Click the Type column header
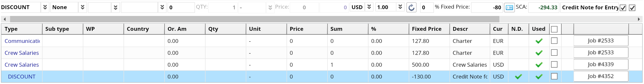 pyautogui.click(x=22, y=29)
